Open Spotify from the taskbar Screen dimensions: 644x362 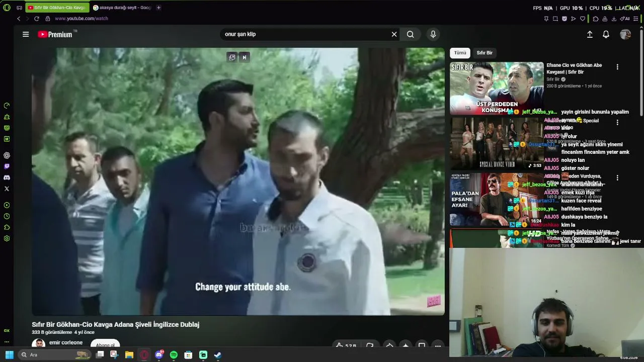[x=174, y=355]
